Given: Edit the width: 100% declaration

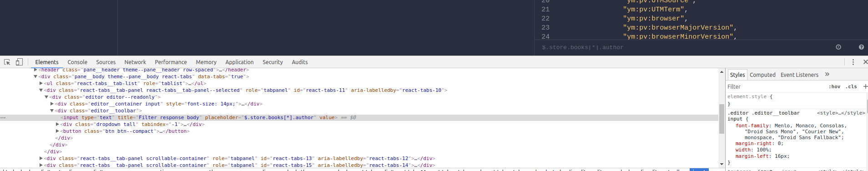Looking at the screenshot, I should [x=753, y=150].
